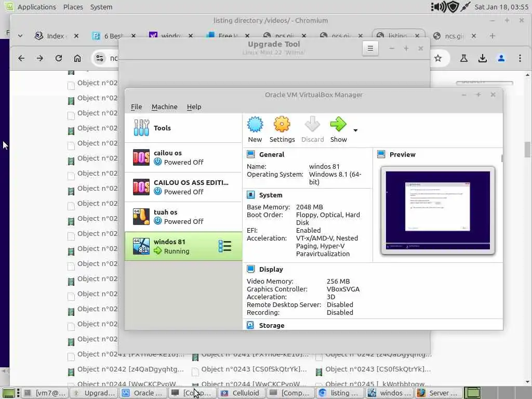Click the Preview panel monitor icon
The width and height of the screenshot is (532, 399).
(381, 154)
